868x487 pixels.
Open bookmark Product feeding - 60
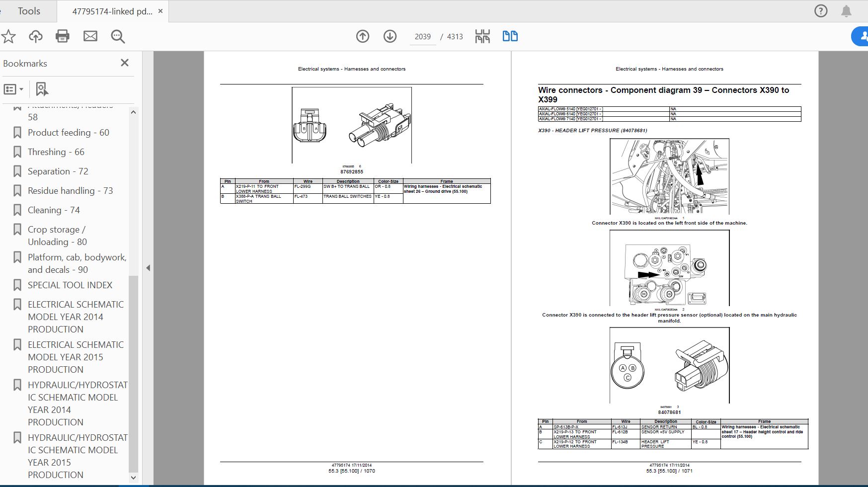tap(69, 133)
